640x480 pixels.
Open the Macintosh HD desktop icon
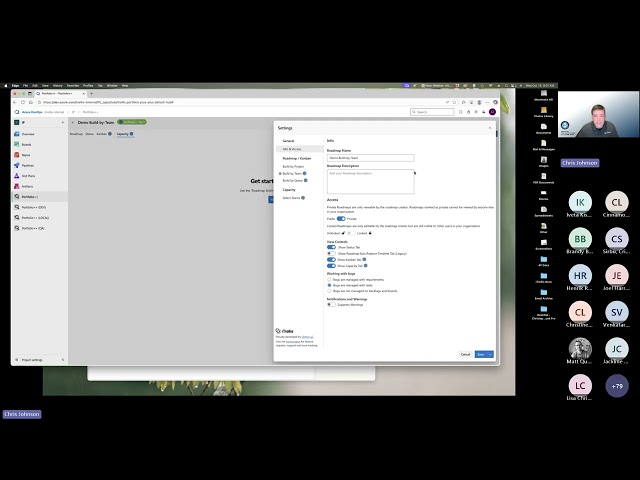(x=544, y=95)
